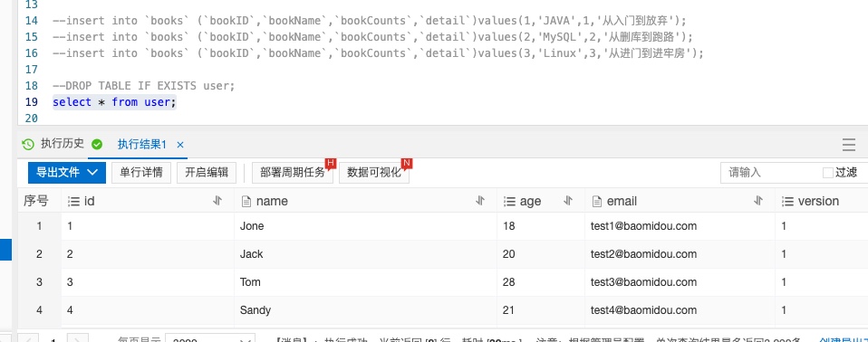Click the id column type icon
This screenshot has width=868, height=342.
(x=73, y=202)
